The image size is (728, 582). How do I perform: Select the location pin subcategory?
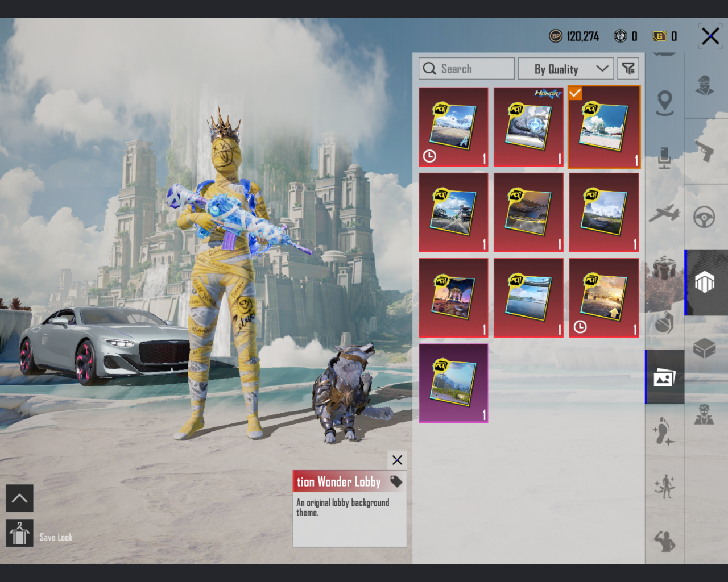tap(664, 103)
